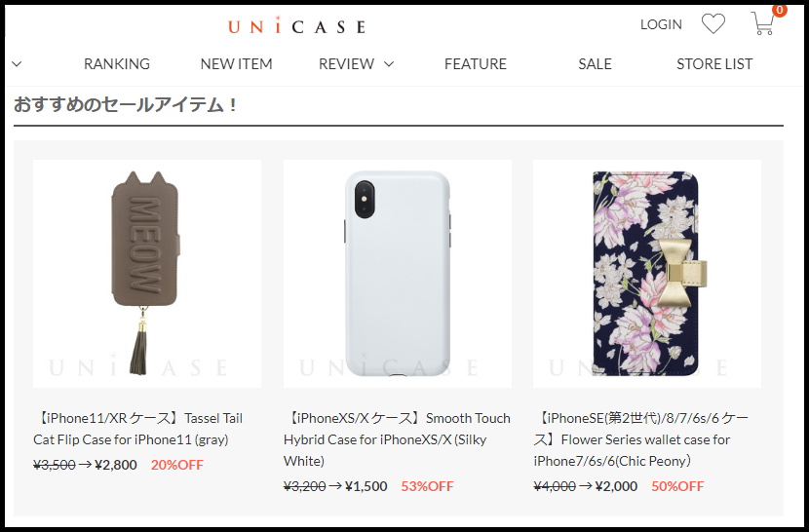Open the RANKING menu item
The width and height of the screenshot is (809, 532).
click(x=117, y=64)
